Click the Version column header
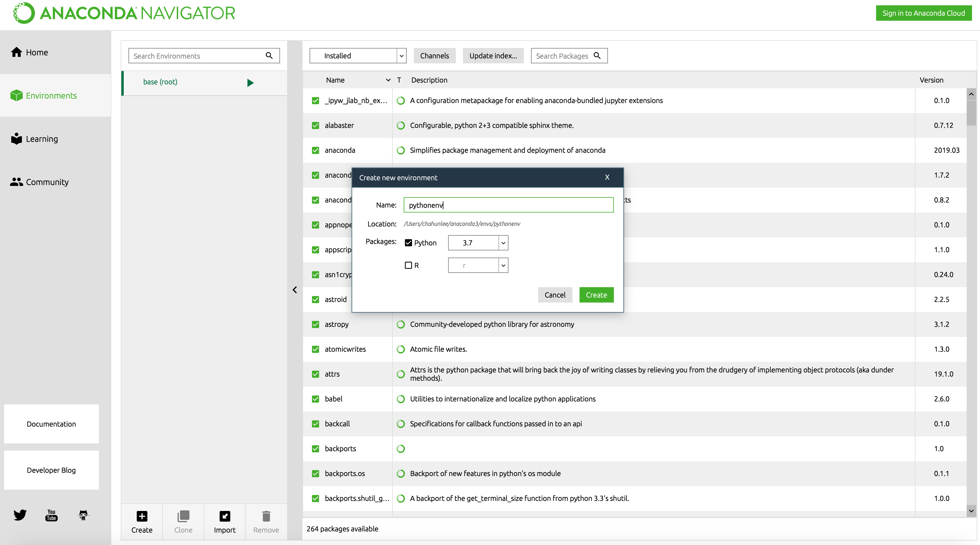Screen dimensions: 980x545 click(x=931, y=80)
